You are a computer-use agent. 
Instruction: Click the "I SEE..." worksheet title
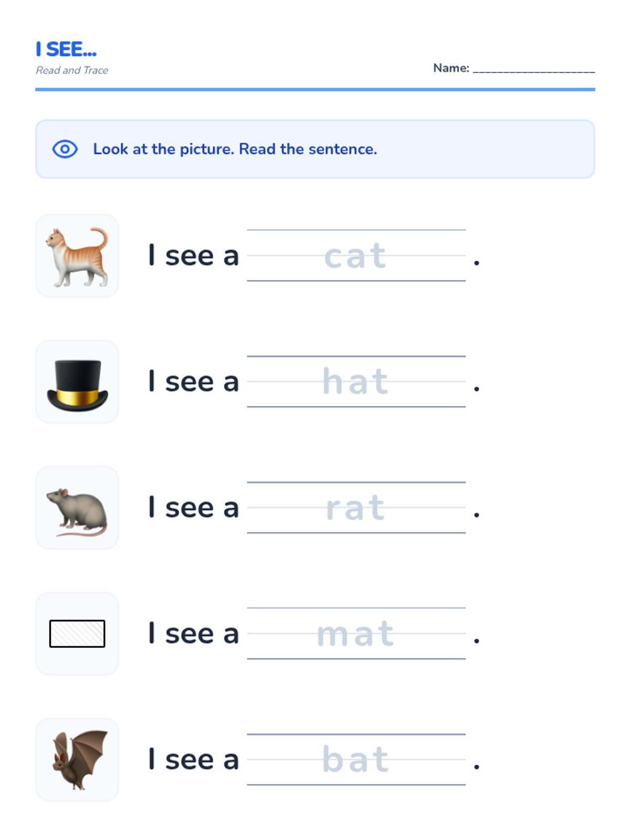(x=66, y=49)
